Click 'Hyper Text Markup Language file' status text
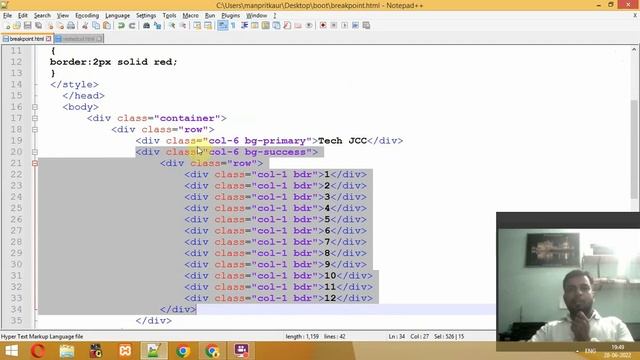This screenshot has height=360, width=640. [42, 337]
